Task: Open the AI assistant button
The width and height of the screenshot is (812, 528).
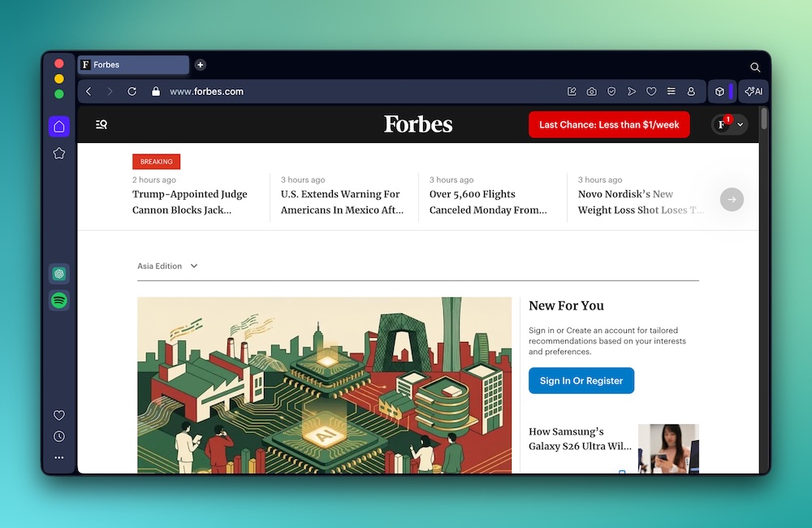Action: [754, 92]
